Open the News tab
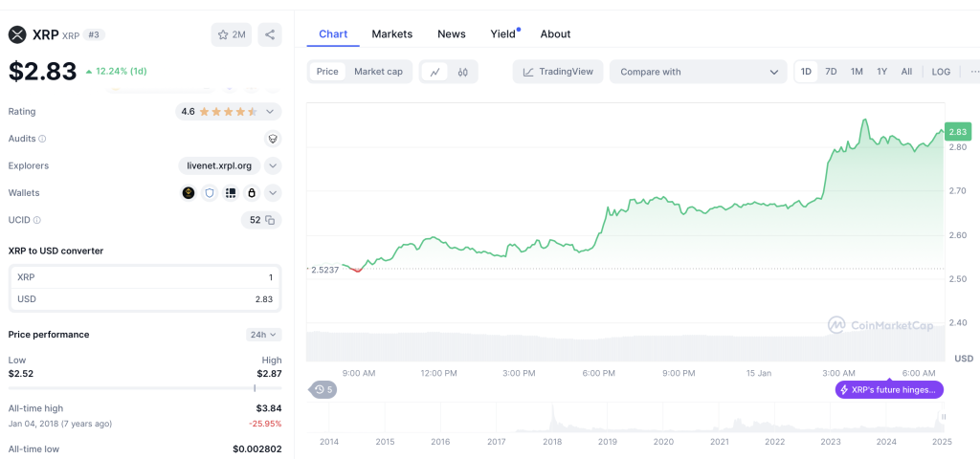The height and width of the screenshot is (459, 980). coord(452,34)
